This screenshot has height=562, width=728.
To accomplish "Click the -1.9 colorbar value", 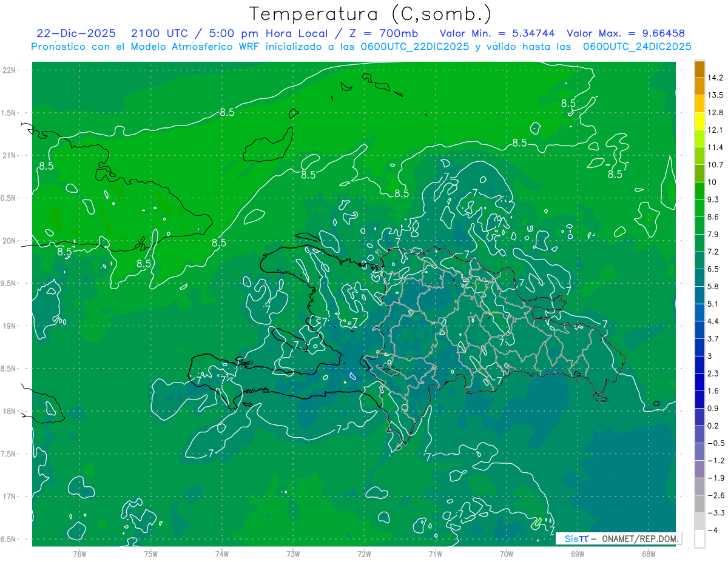I will tap(716, 478).
